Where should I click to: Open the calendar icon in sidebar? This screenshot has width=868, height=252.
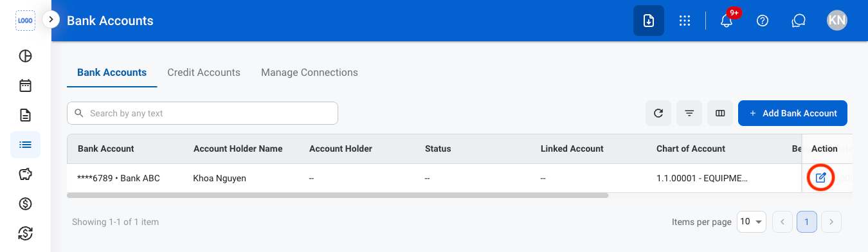25,85
